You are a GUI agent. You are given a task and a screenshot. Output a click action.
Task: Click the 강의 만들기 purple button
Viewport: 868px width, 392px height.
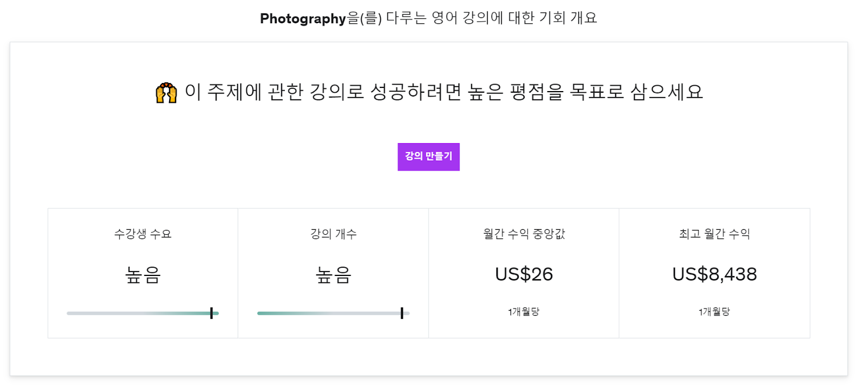[x=428, y=156]
